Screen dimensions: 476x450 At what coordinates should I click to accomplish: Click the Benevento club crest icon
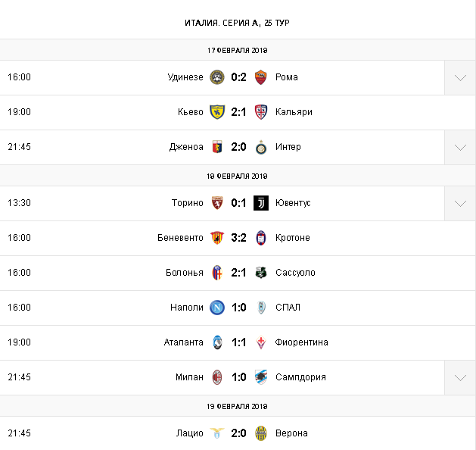[x=217, y=238]
